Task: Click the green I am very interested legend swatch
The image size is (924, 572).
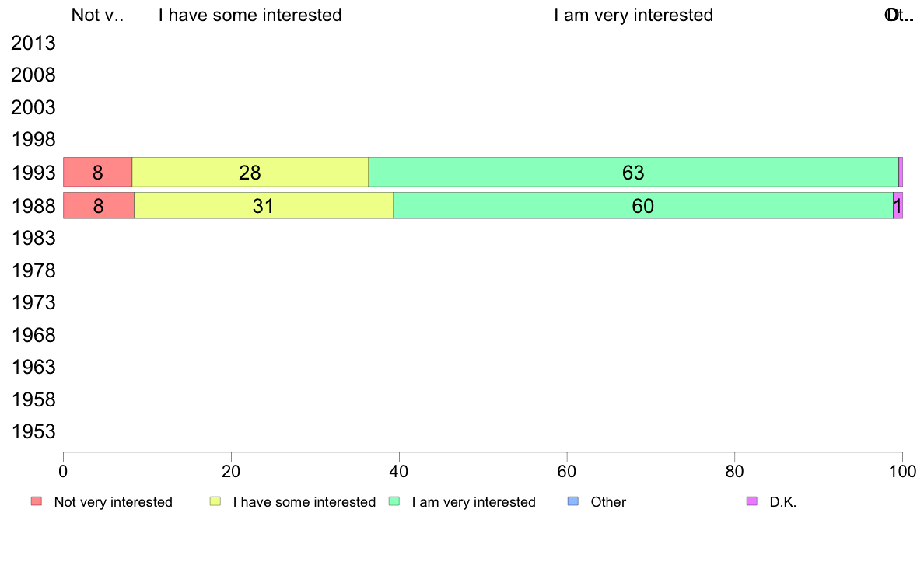Action: tap(394, 501)
